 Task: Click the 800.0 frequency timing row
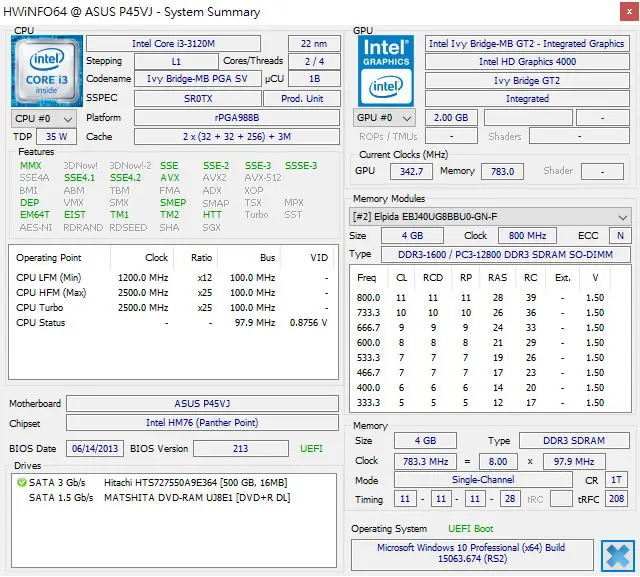[x=484, y=298]
